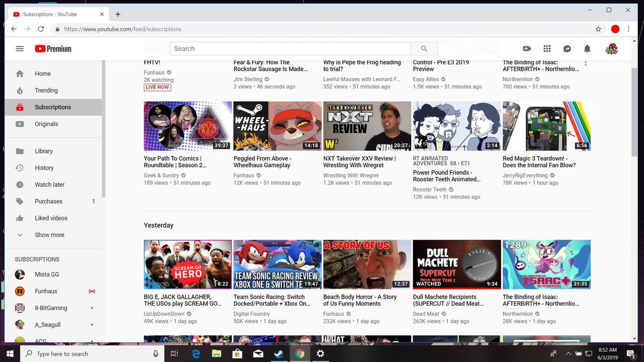Click the YouTube Premium logo
The image size is (644, 362).
coord(53,49)
